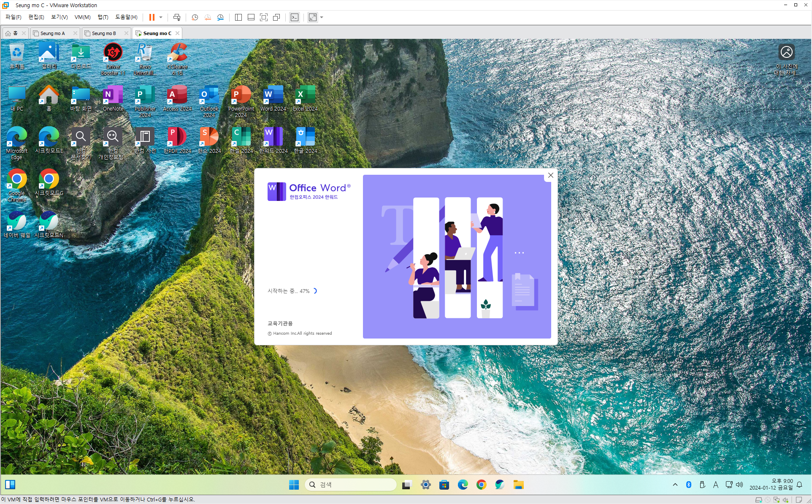Switch to the Seung mo A tab
This screenshot has height=504, width=812.
coord(52,33)
